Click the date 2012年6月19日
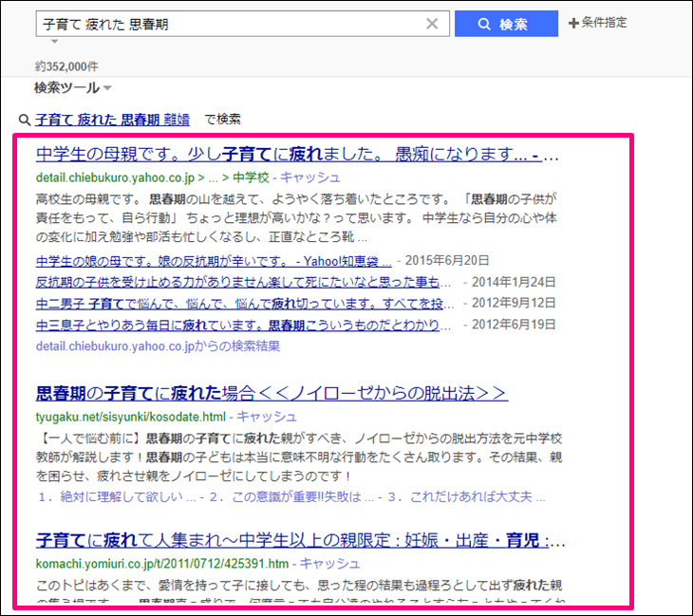Screen dimensions: 693x616 point(514,325)
